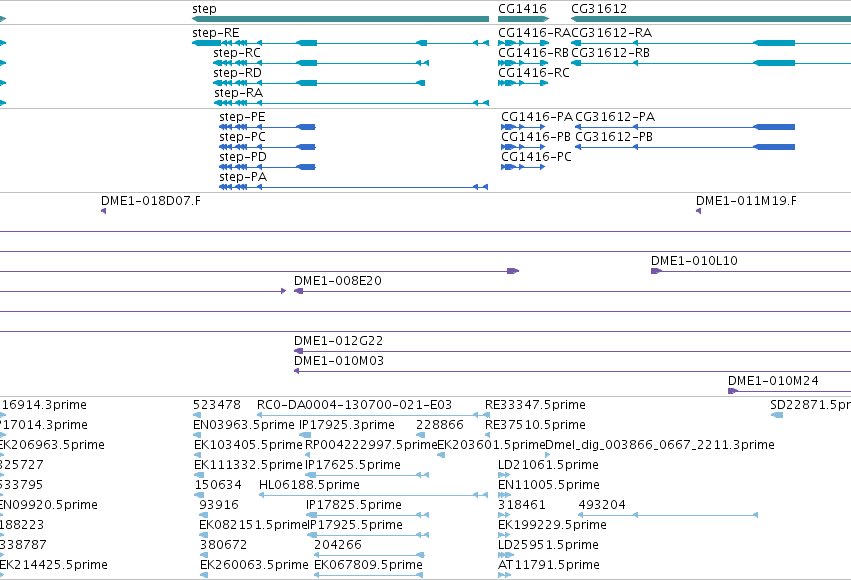
Task: Click the LD21061.5prime EST label
Action: coord(548,465)
